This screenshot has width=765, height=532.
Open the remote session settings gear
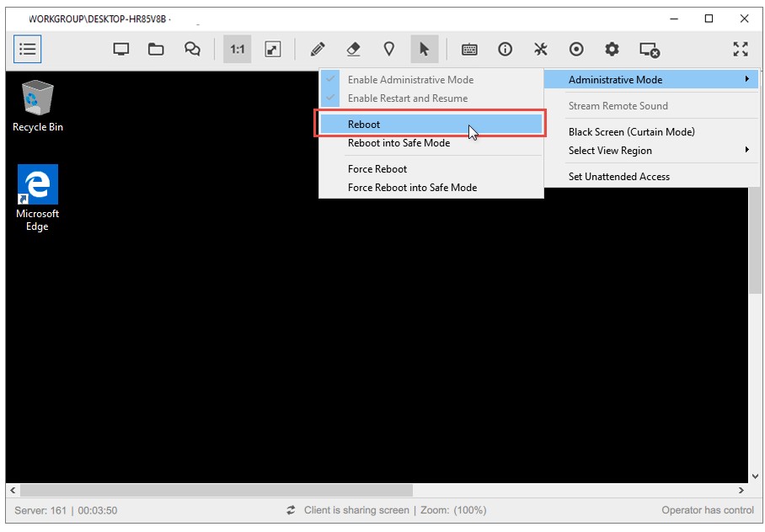pyautogui.click(x=611, y=49)
